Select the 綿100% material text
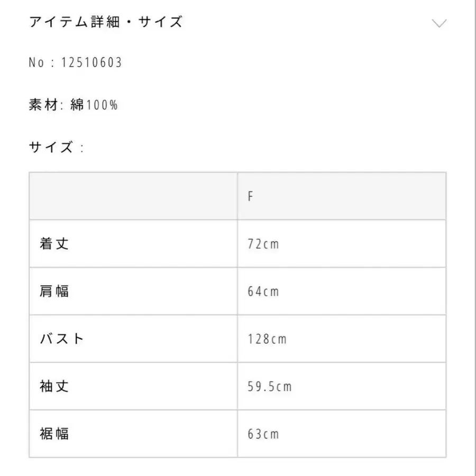This screenshot has height=476, width=476. pyautogui.click(x=95, y=105)
